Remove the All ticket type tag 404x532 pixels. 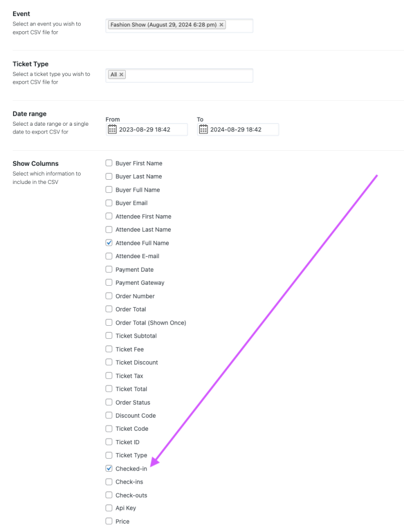click(122, 75)
